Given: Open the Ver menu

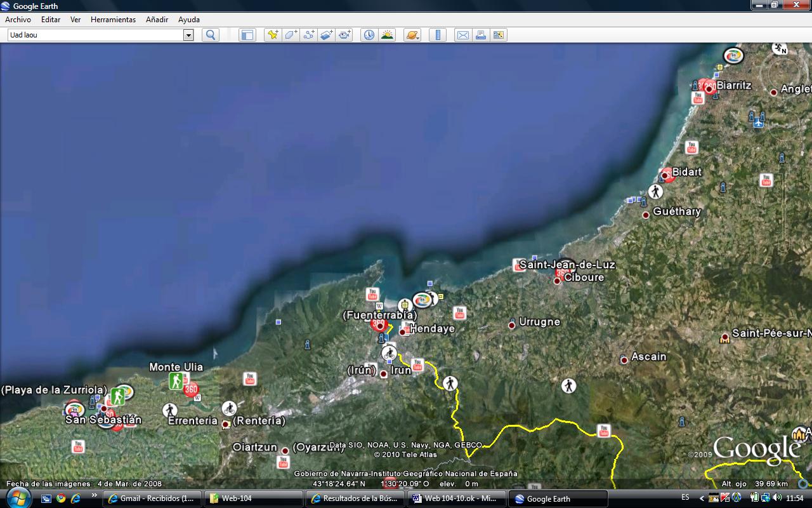Looking at the screenshot, I should pyautogui.click(x=75, y=20).
